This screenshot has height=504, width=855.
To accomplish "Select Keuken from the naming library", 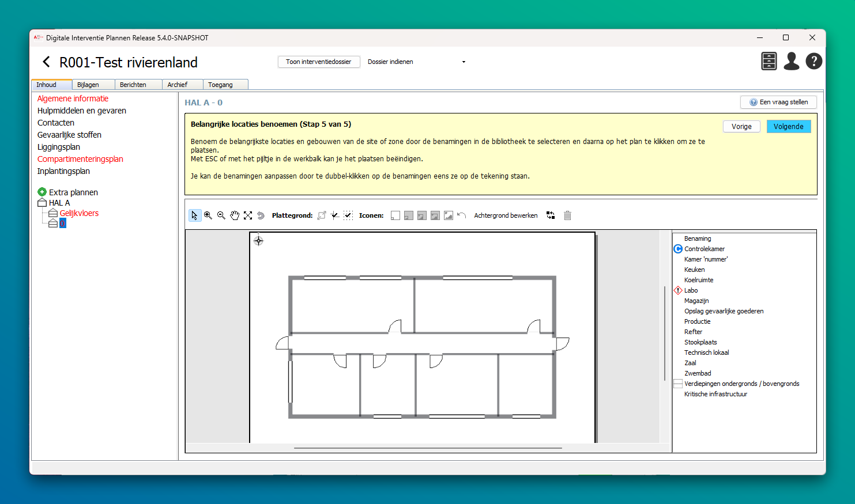I will [694, 270].
